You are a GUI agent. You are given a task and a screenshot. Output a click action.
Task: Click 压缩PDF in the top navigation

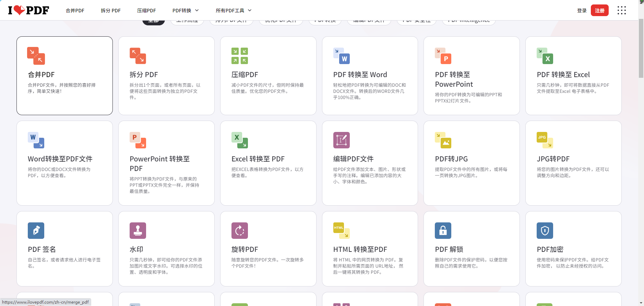coord(146,11)
